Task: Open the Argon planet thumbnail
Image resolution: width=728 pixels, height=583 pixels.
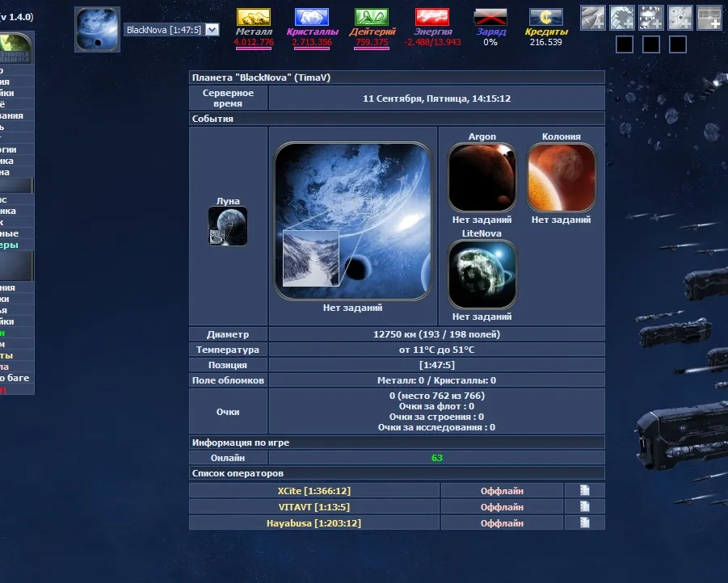Action: tap(482, 178)
